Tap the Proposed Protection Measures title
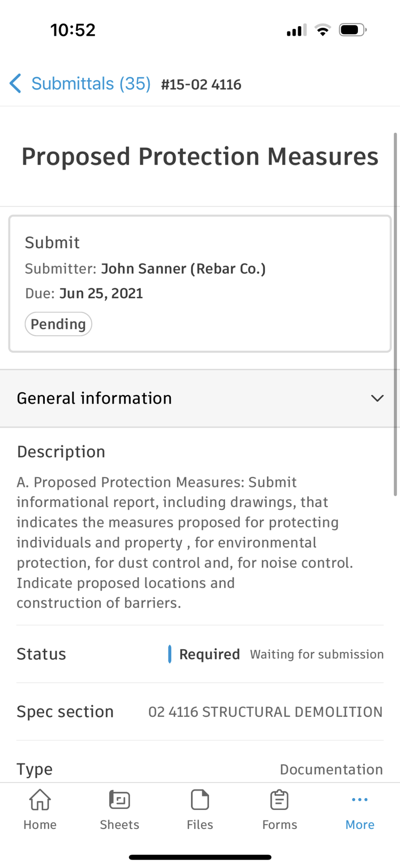This screenshot has width=400, height=868. point(200,157)
